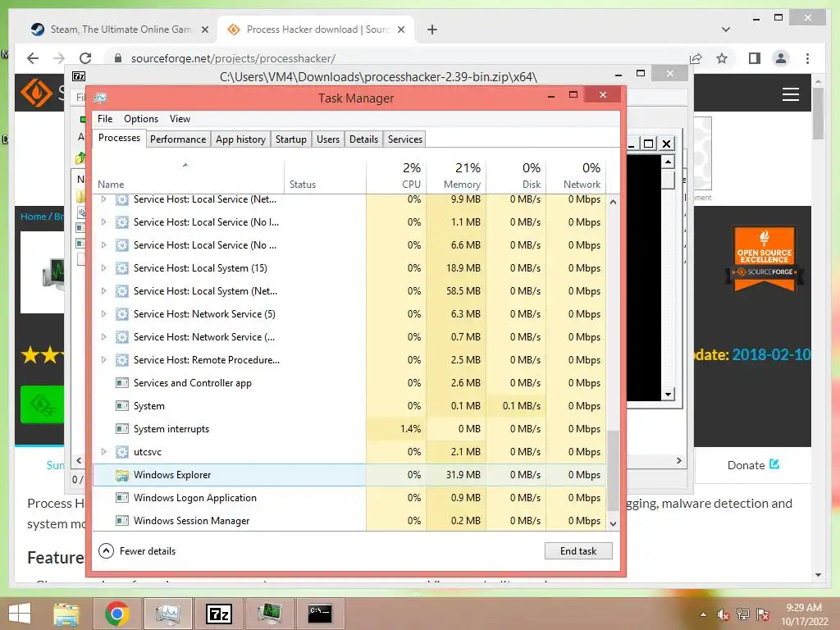This screenshot has width=840, height=630.
Task: Click the SourceForge flame logo
Action: [36, 93]
